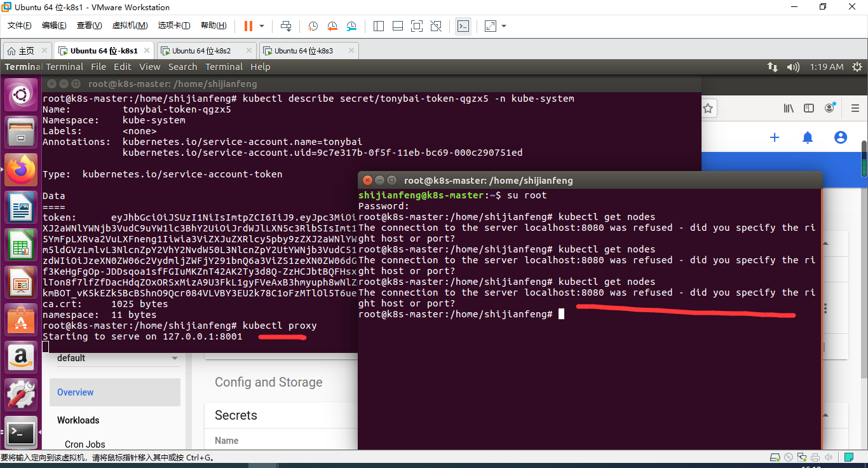
Task: Open the Firefox hamburger menu
Action: [x=856, y=109]
